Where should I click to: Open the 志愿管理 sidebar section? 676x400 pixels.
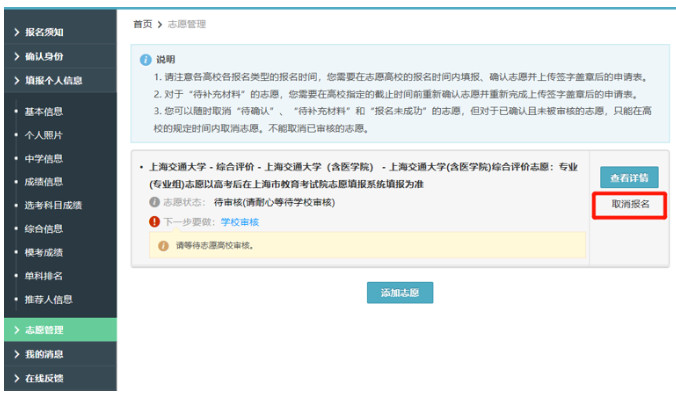pyautogui.click(x=60, y=330)
